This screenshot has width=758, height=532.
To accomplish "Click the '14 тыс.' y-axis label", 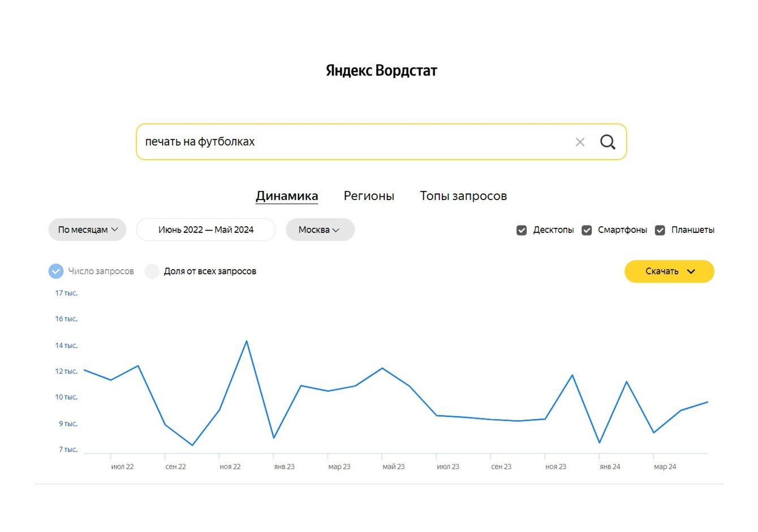I will point(66,345).
